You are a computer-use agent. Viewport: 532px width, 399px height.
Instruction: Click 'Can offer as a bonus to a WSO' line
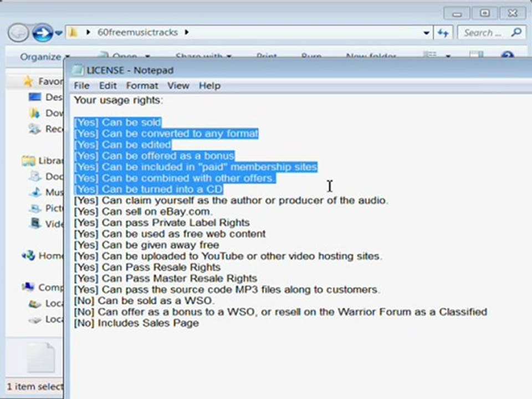point(280,312)
